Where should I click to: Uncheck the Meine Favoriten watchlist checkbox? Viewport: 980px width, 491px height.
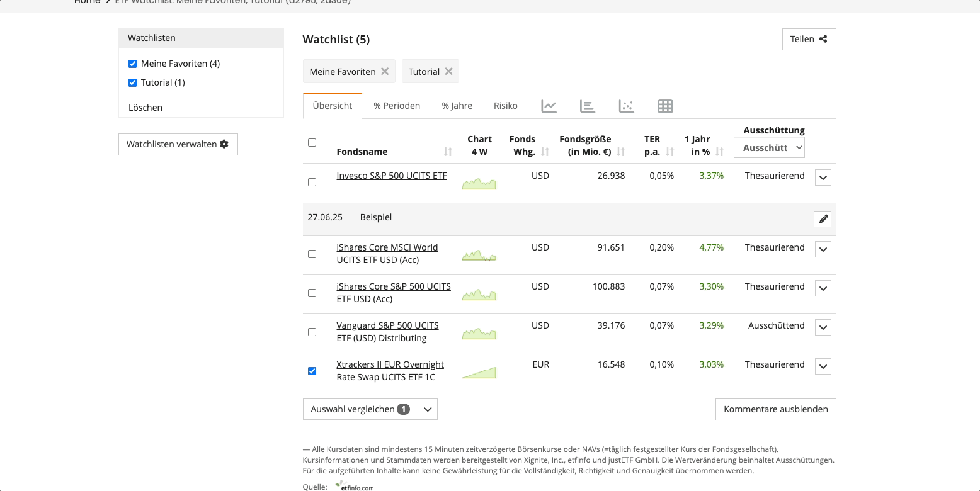tap(132, 64)
